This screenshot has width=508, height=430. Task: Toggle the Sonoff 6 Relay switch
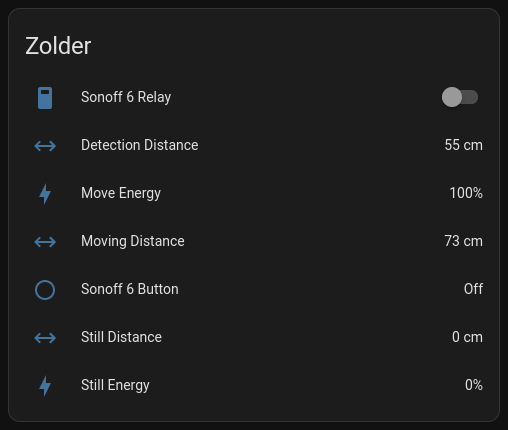coord(460,97)
